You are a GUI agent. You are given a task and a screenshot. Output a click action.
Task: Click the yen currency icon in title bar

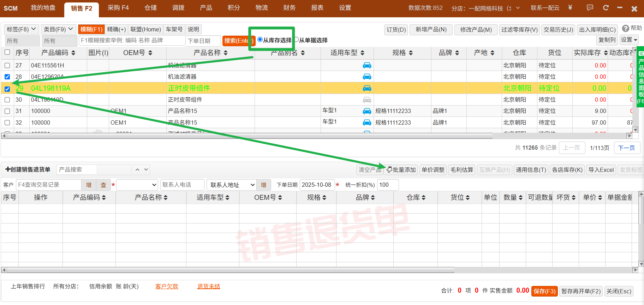(570, 8)
